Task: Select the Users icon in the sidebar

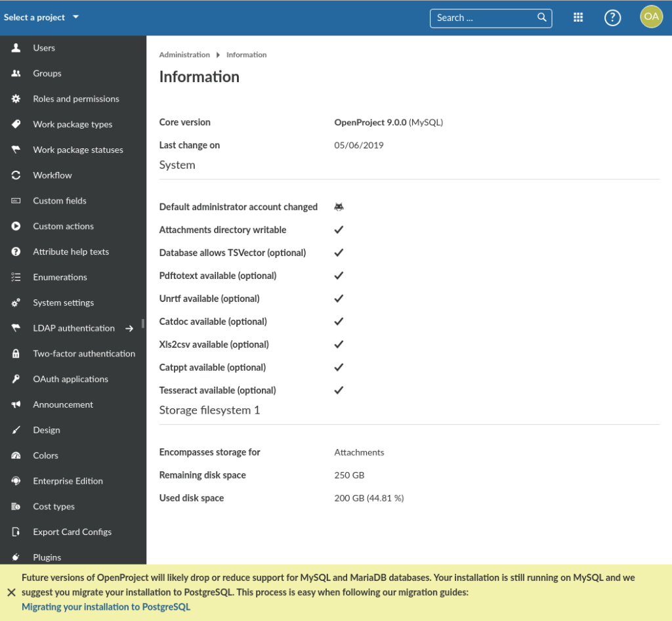Action: point(14,47)
